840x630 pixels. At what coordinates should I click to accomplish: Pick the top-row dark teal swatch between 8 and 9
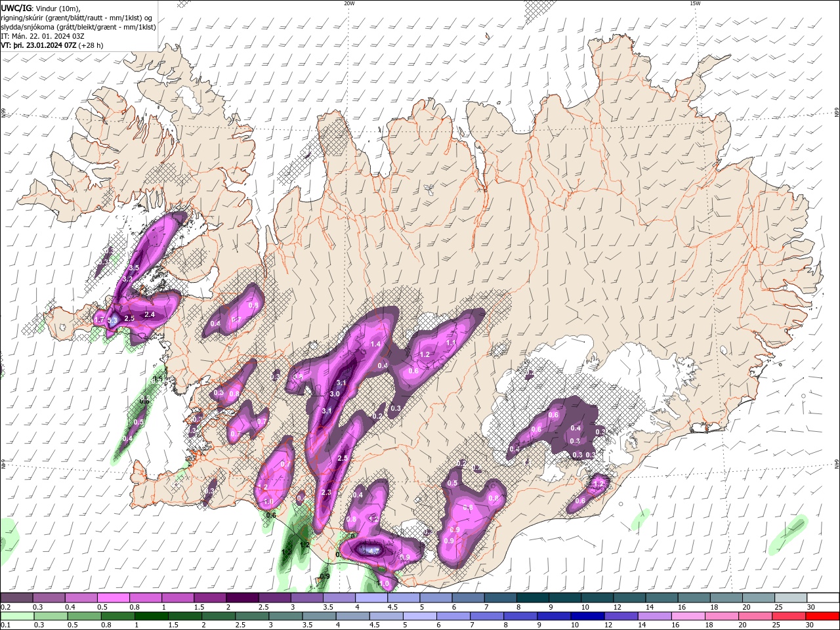coord(532,598)
